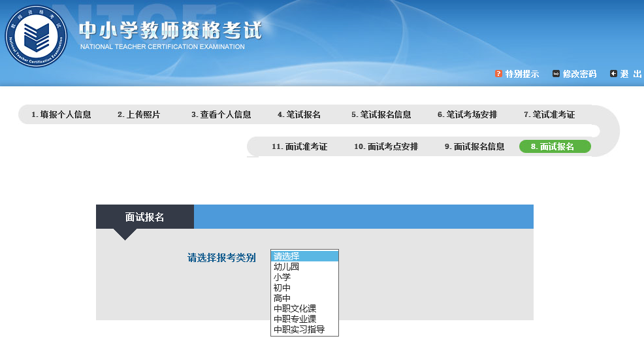Log out via the 退出 link

(x=630, y=74)
